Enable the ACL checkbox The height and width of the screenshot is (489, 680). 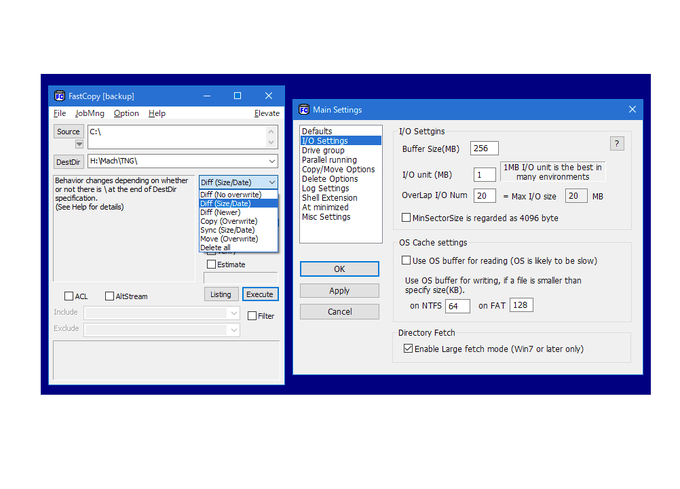pos(69,296)
